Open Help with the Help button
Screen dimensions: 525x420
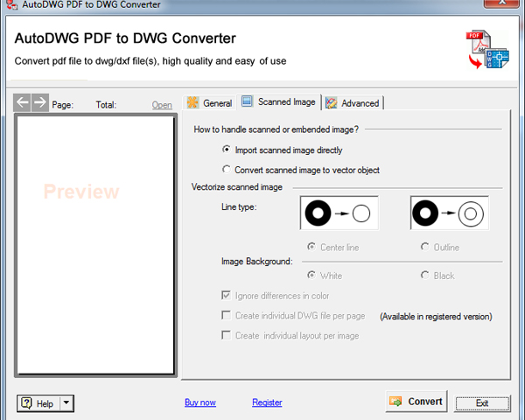tap(38, 403)
